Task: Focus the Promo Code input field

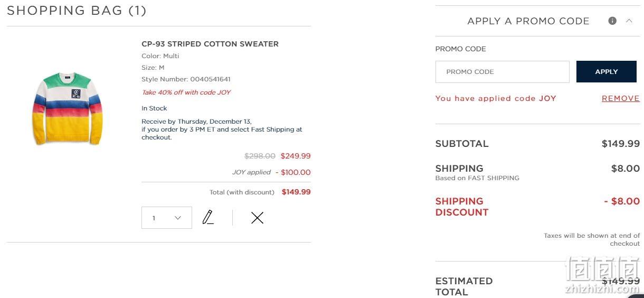Action: [502, 72]
